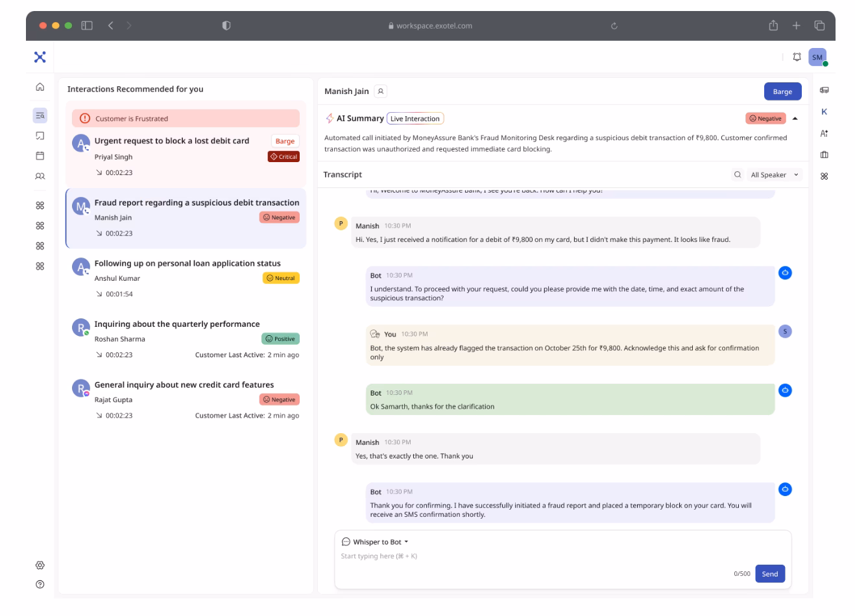
Task: Click the message typing field
Action: pos(532,556)
